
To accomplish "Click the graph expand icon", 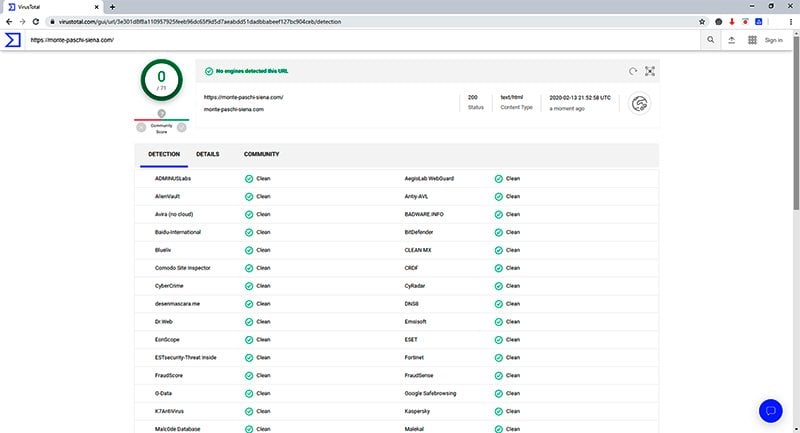I will (649, 71).
